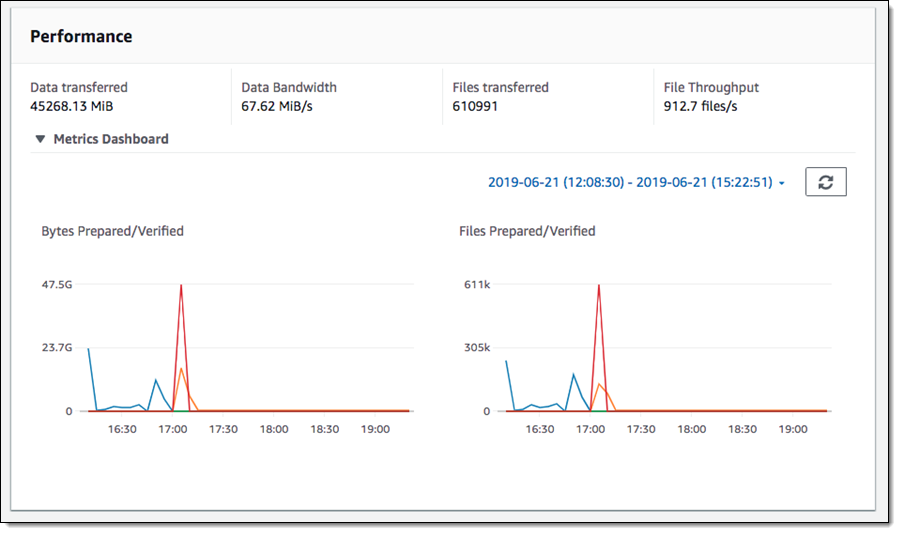
Task: Click the refresh metrics icon button
Action: [825, 182]
